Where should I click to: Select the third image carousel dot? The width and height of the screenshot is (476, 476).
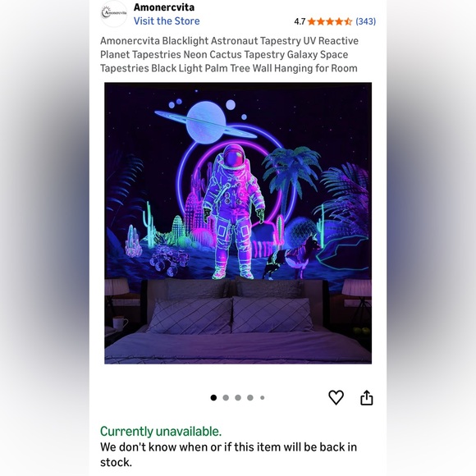(x=238, y=397)
